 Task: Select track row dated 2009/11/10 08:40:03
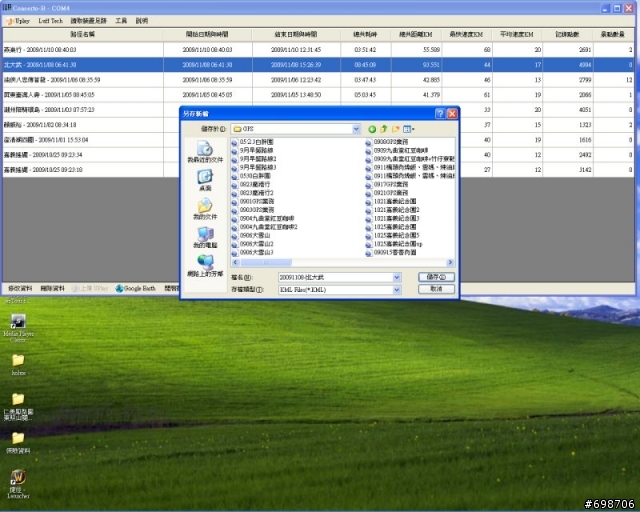pos(318,50)
